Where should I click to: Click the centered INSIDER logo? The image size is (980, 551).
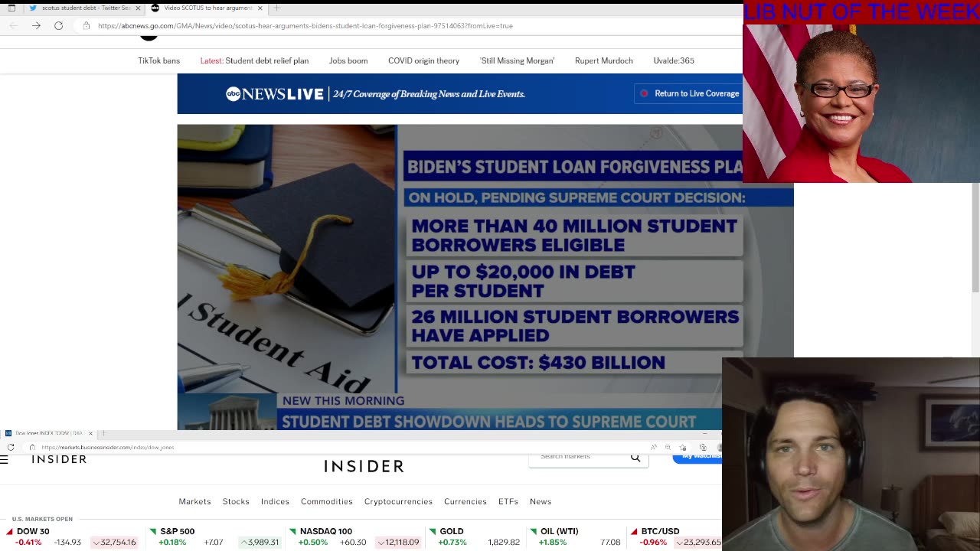[364, 466]
